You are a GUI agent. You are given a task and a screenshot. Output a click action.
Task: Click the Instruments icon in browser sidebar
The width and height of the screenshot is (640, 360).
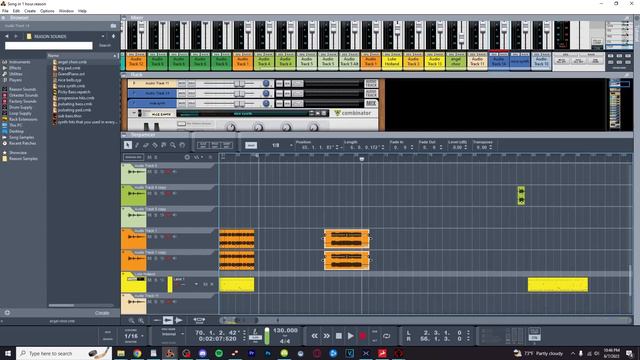[4, 62]
